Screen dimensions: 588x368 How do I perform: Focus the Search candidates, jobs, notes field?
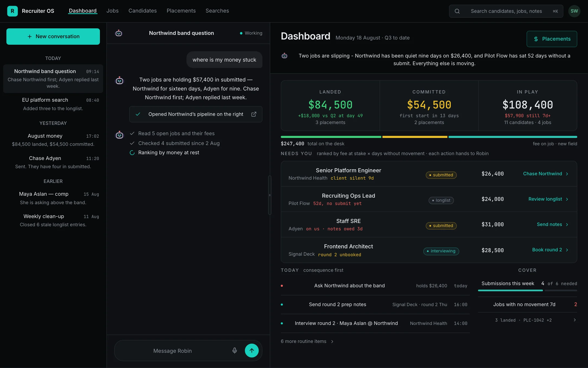click(506, 11)
